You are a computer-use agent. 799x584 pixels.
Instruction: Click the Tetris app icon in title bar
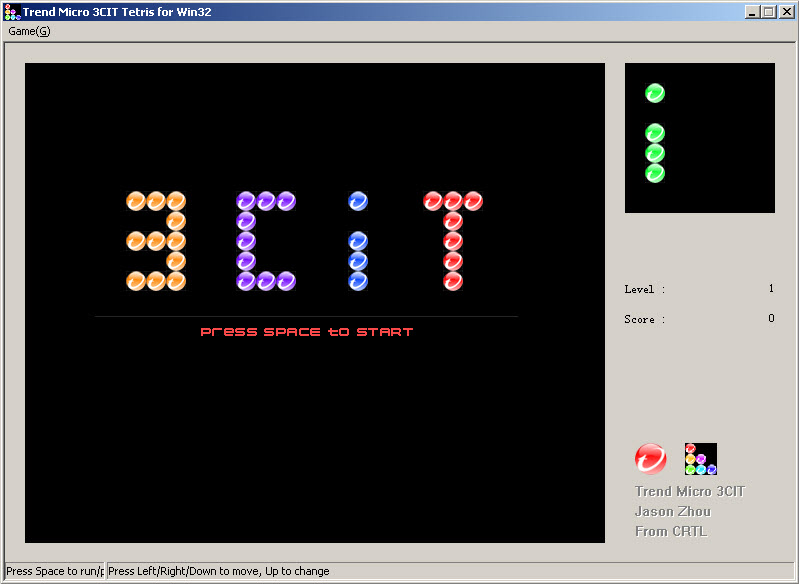(12, 12)
